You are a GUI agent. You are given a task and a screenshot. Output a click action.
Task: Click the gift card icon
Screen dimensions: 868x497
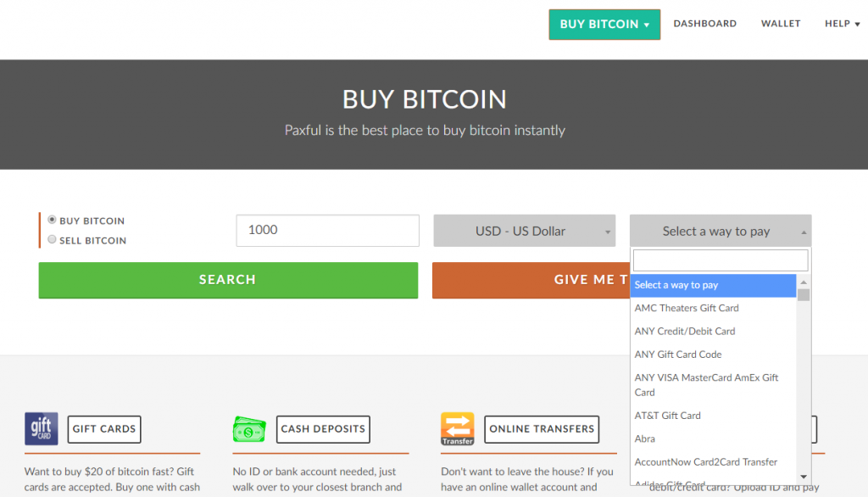(41, 428)
